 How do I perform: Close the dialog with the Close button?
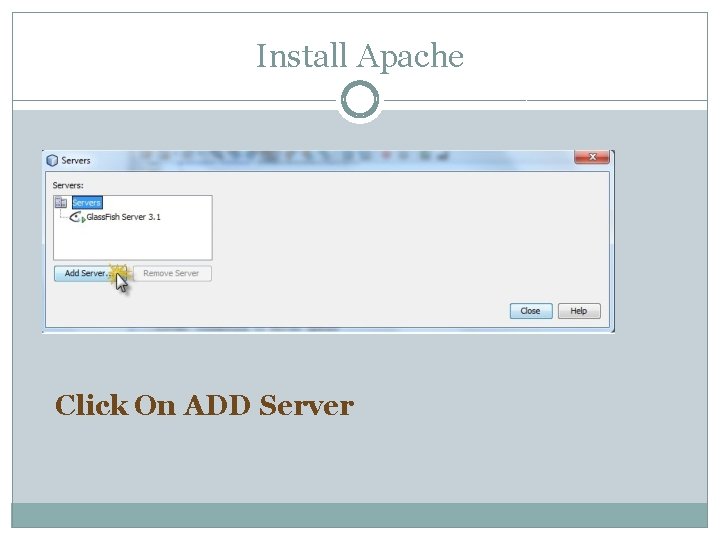point(531,311)
